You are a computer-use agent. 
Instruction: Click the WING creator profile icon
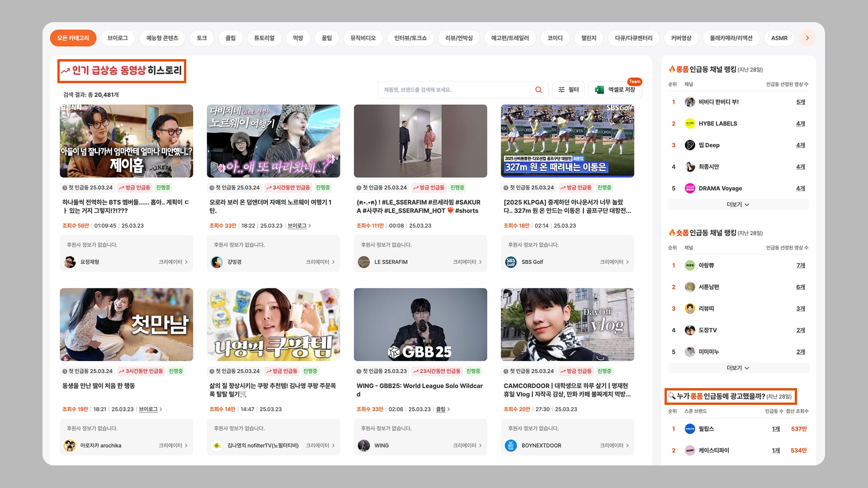[x=364, y=446]
